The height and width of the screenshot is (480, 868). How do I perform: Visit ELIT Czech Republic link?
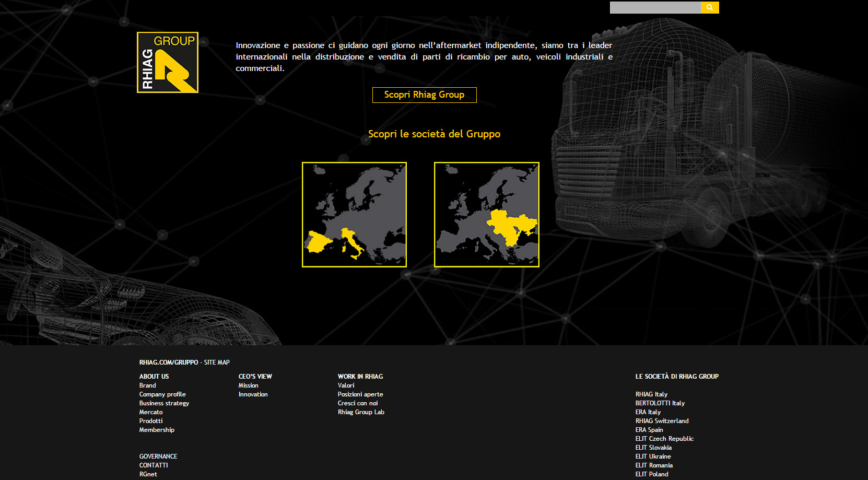pos(664,439)
